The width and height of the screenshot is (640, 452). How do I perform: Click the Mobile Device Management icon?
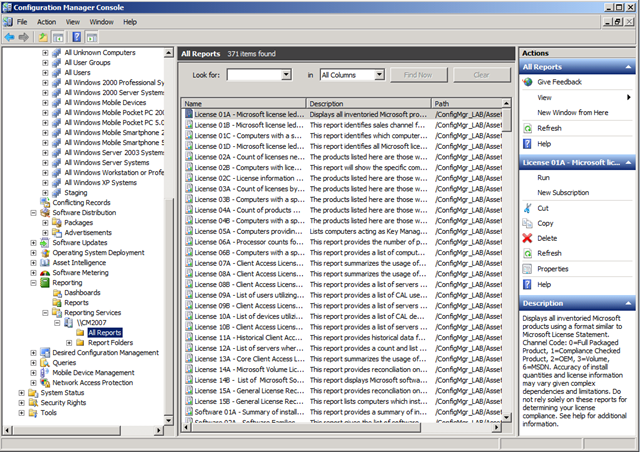45,373
